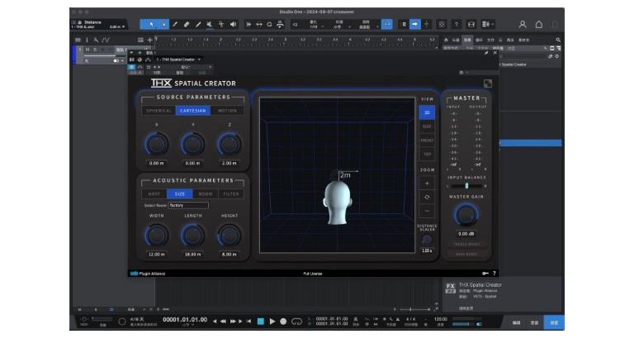
Task: Click the Length room knob
Action: click(x=192, y=236)
